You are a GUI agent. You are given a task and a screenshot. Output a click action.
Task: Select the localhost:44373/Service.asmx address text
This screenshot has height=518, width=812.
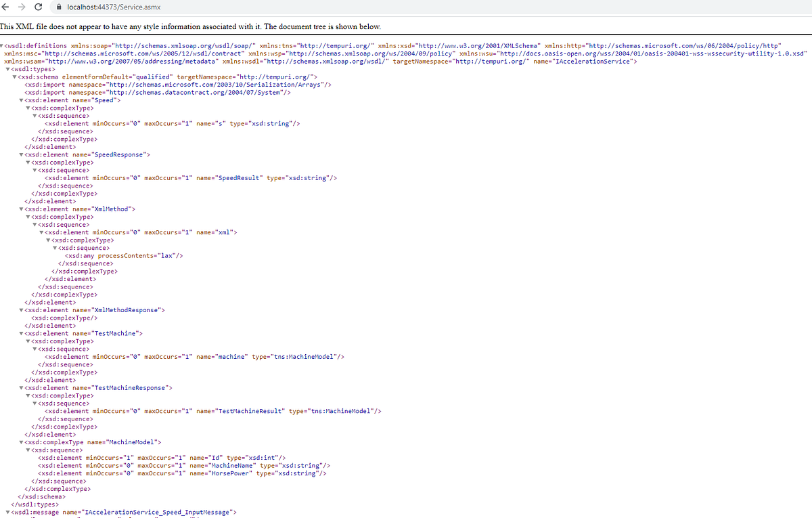pyautogui.click(x=115, y=7)
